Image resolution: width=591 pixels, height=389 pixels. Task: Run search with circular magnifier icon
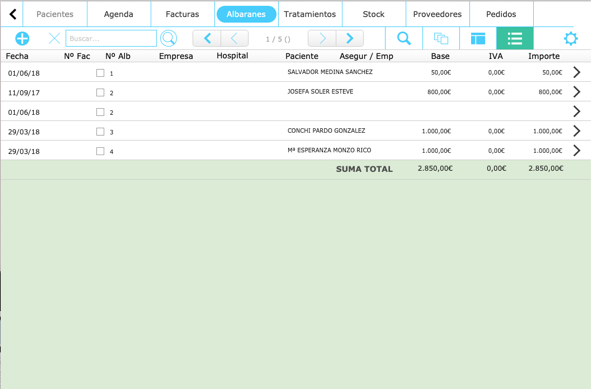168,38
